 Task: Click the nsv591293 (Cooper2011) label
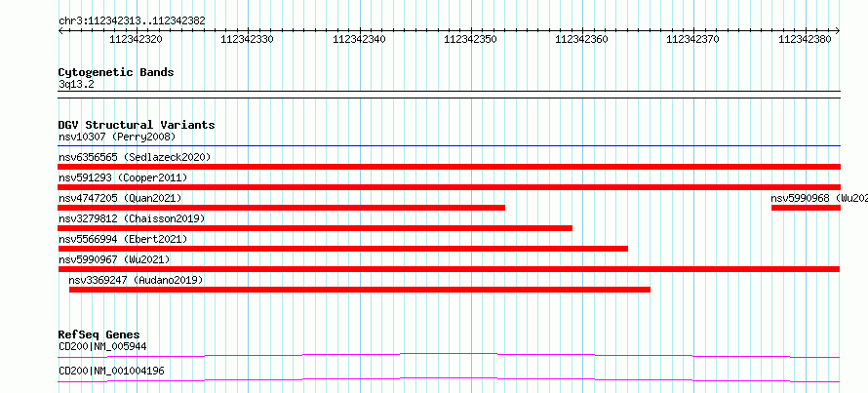tap(123, 177)
